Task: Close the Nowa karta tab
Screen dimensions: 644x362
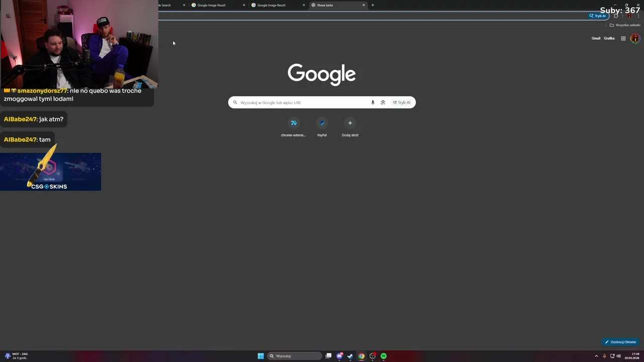Action: click(364, 5)
